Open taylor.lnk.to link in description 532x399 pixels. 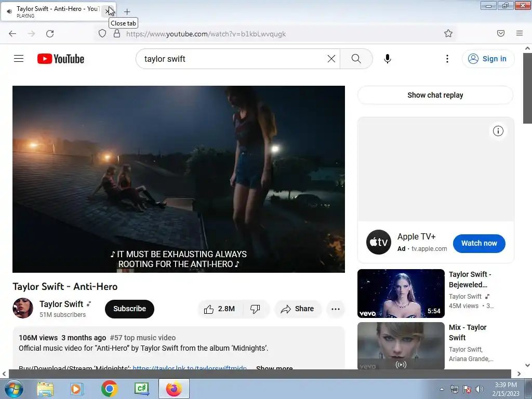coord(190,368)
